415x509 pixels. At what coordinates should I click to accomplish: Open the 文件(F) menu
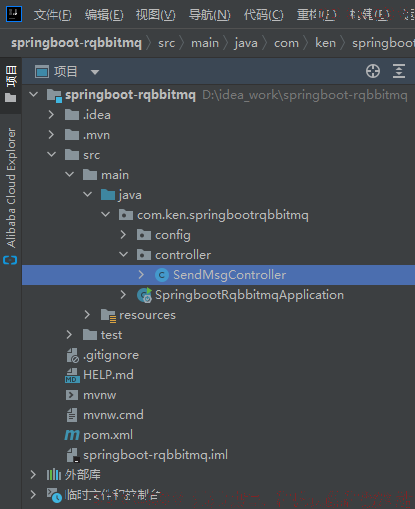pos(53,15)
